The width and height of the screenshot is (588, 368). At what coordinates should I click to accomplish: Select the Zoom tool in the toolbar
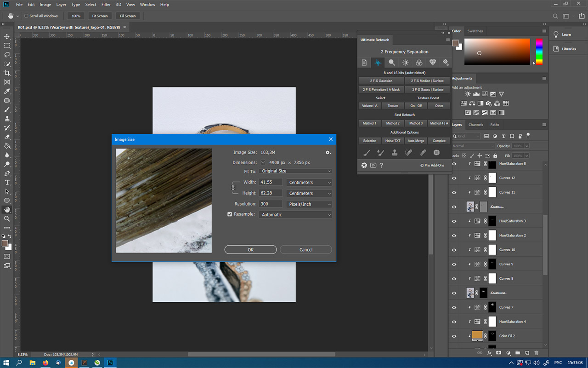click(7, 218)
